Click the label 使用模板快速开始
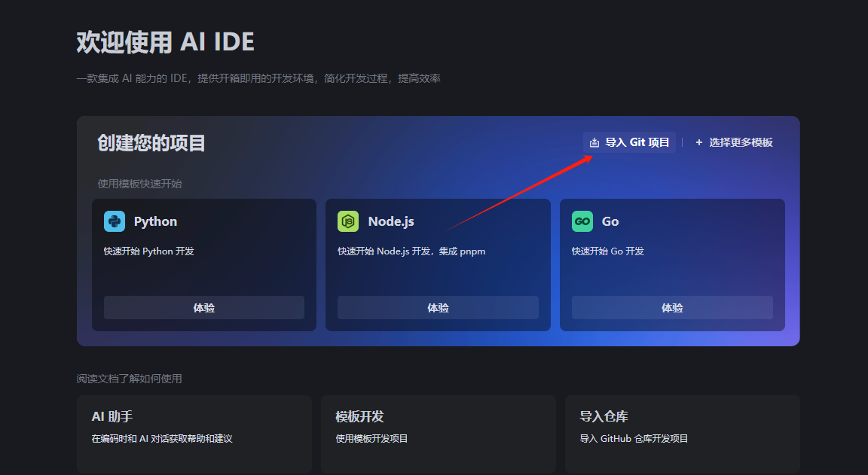 [x=140, y=184]
